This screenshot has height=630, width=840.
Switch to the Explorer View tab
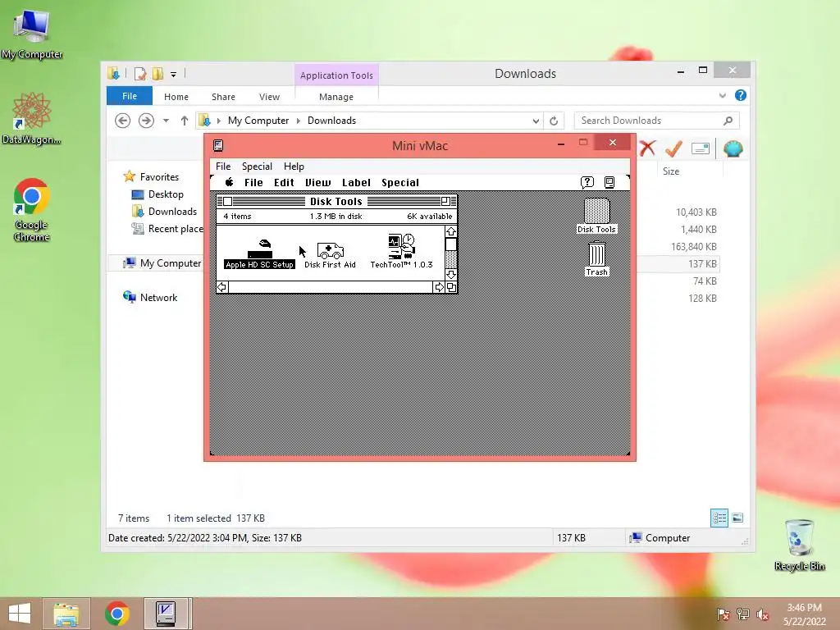click(269, 97)
